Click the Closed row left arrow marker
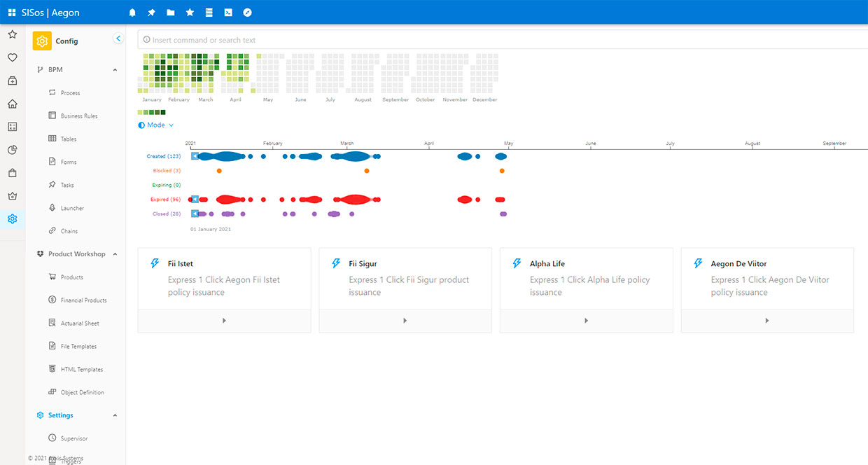This screenshot has height=465, width=868. (x=195, y=214)
